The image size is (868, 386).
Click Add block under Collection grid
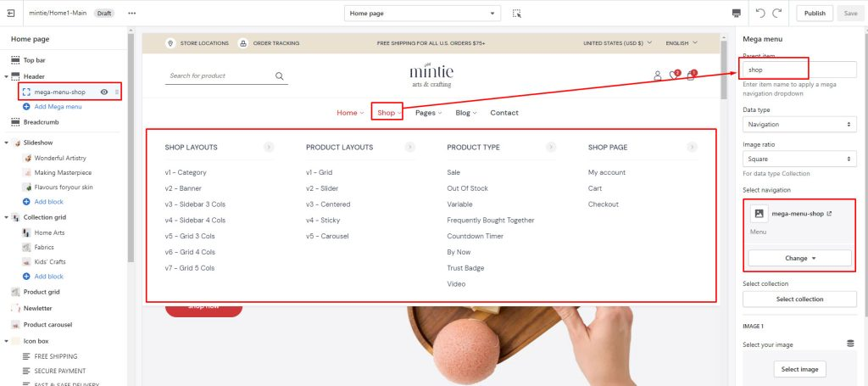click(x=48, y=277)
